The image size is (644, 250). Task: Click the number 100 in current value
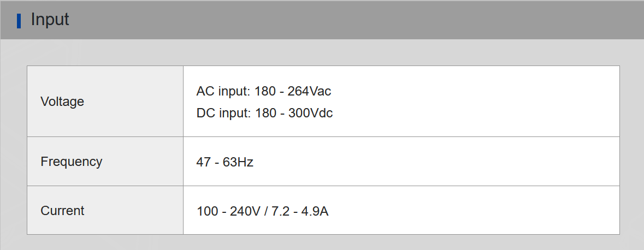pos(208,211)
